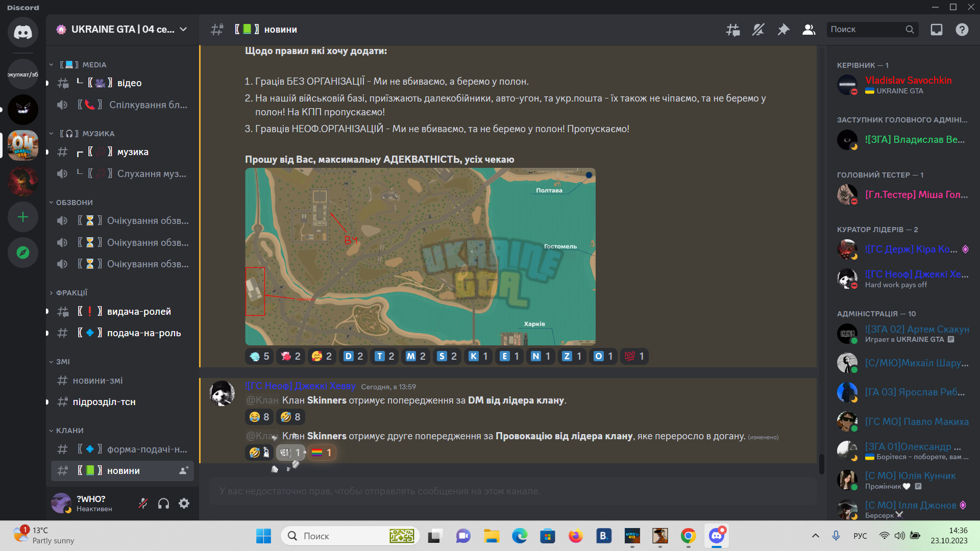Viewport: 980px width, 551px height.
Task: Open Discord help icon
Action: pos(962,30)
